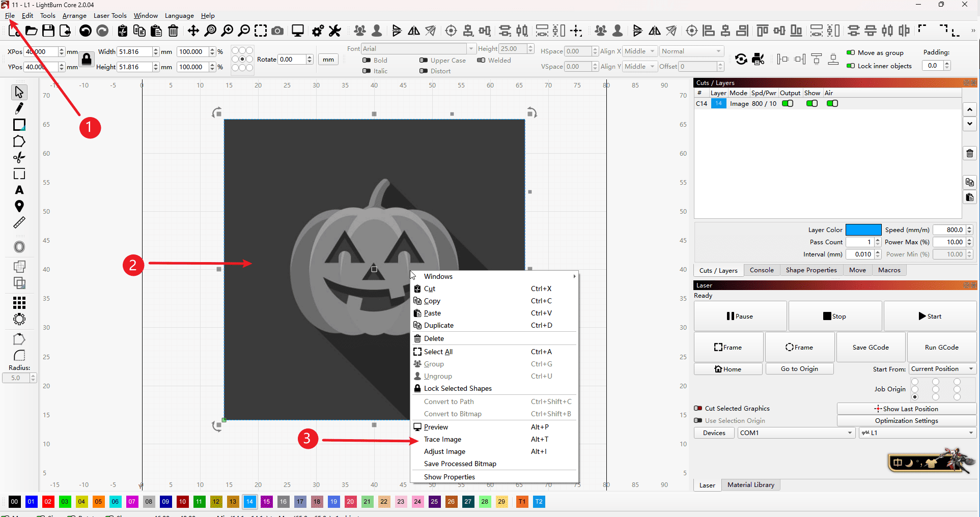Screen dimensions: 980x517
Task: Select the Draw Lines pencil tool
Action: pos(19,108)
